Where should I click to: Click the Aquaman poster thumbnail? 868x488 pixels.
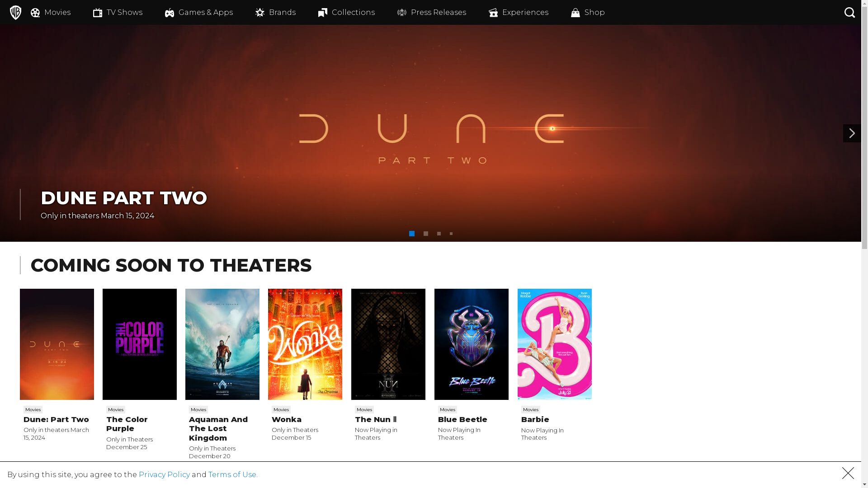point(222,344)
